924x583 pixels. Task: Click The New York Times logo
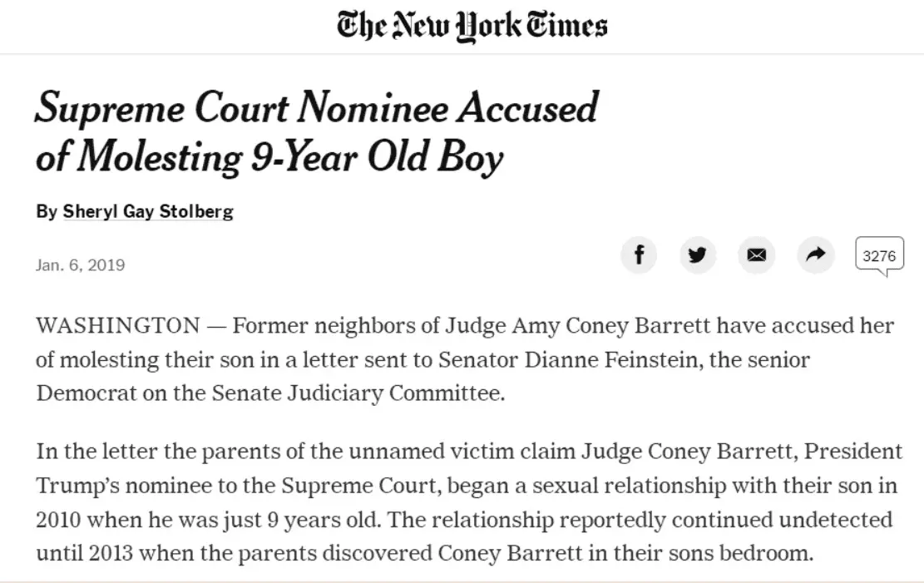tap(472, 26)
